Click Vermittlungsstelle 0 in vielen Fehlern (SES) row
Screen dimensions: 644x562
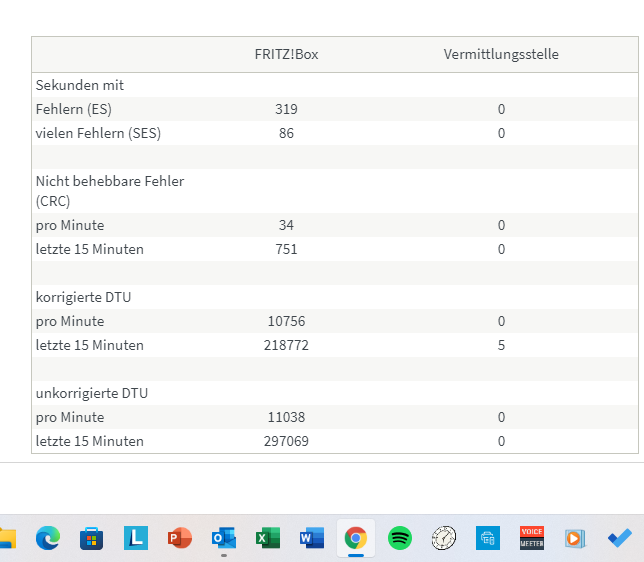tap(501, 133)
